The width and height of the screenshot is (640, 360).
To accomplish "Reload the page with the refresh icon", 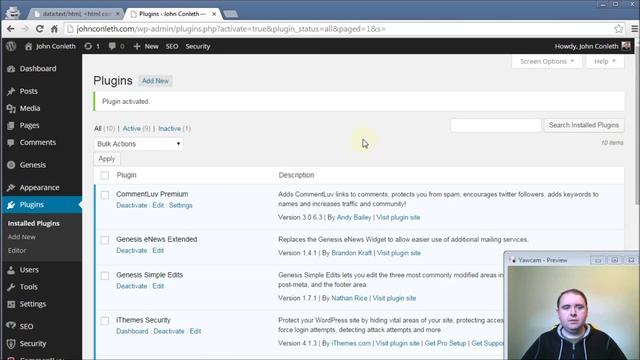I will click(x=40, y=29).
